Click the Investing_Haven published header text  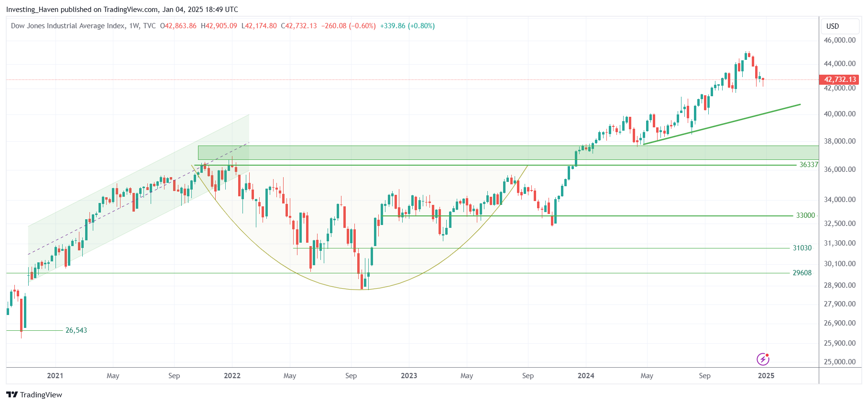[x=122, y=10]
